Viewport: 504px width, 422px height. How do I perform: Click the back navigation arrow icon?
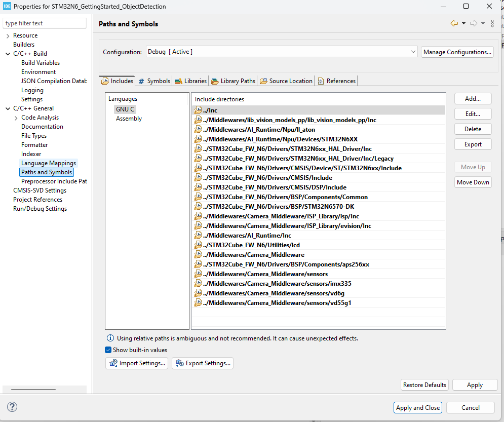click(455, 23)
